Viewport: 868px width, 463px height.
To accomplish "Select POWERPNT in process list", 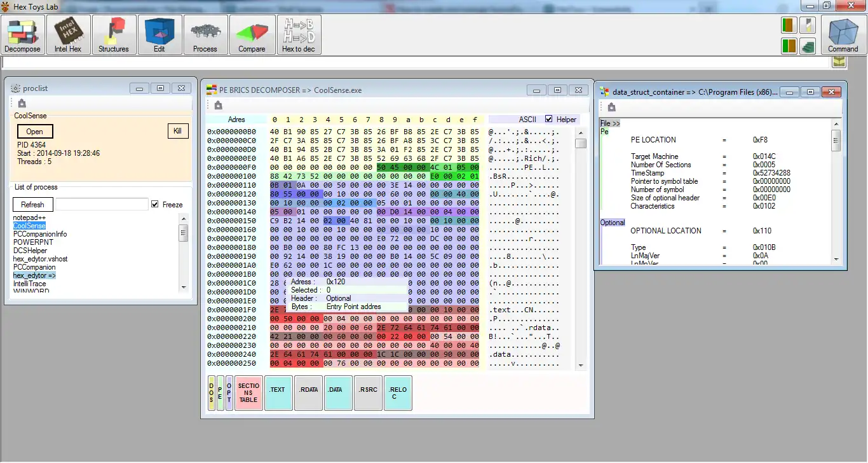I will click(33, 242).
